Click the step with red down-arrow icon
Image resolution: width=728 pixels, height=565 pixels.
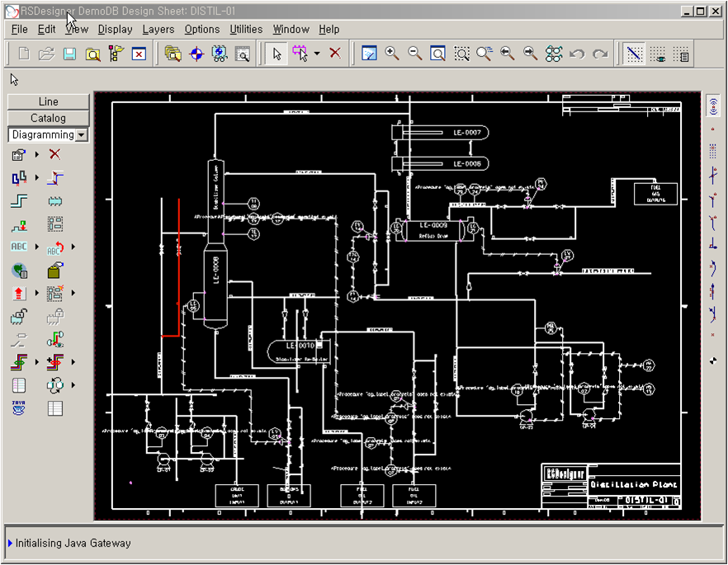click(x=19, y=225)
